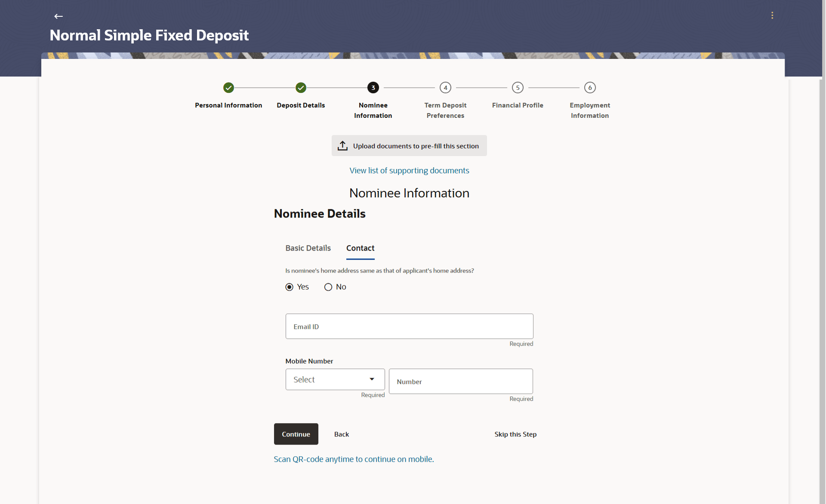The height and width of the screenshot is (504, 826).
Task: Click step 3 Nominee Information circle
Action: tap(373, 88)
